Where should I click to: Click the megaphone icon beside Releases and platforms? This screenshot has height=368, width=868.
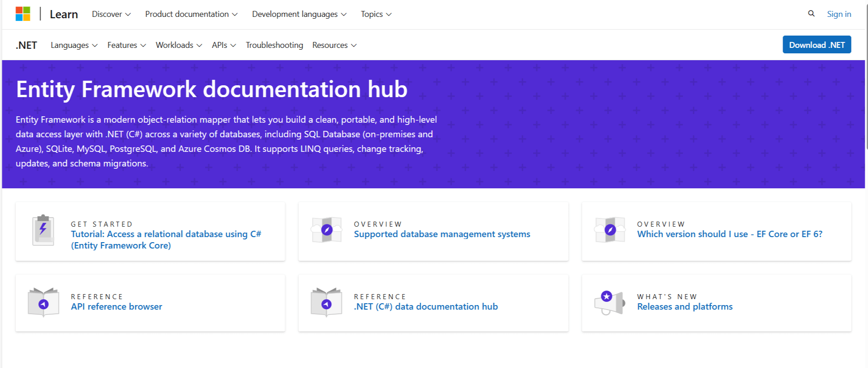click(x=610, y=302)
